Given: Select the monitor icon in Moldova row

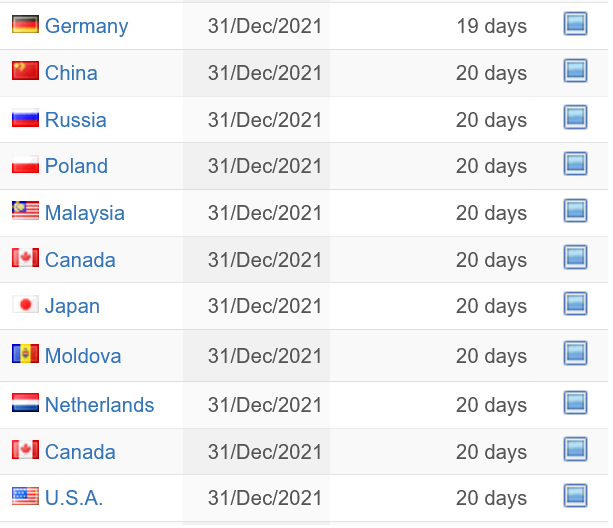Looking at the screenshot, I should coord(575,353).
